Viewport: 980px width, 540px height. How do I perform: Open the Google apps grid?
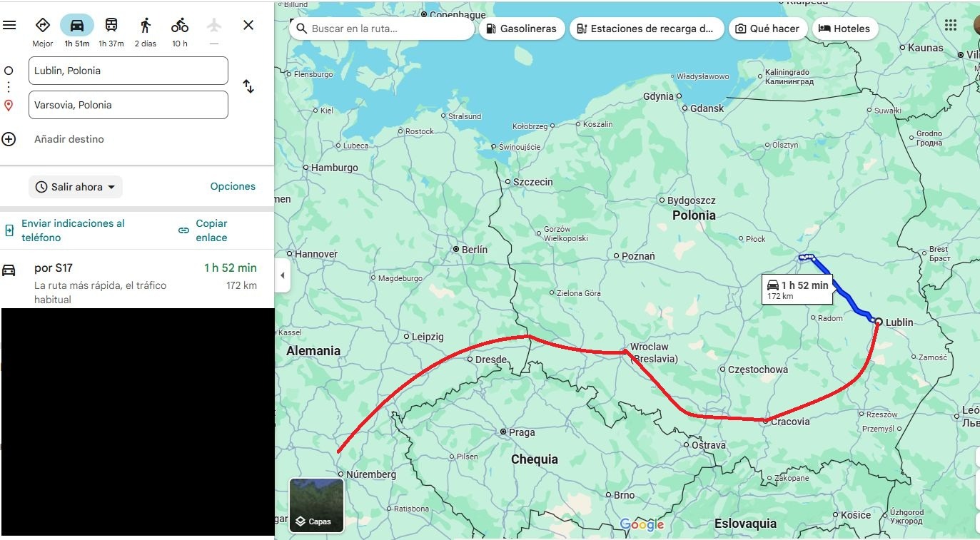pyautogui.click(x=951, y=25)
